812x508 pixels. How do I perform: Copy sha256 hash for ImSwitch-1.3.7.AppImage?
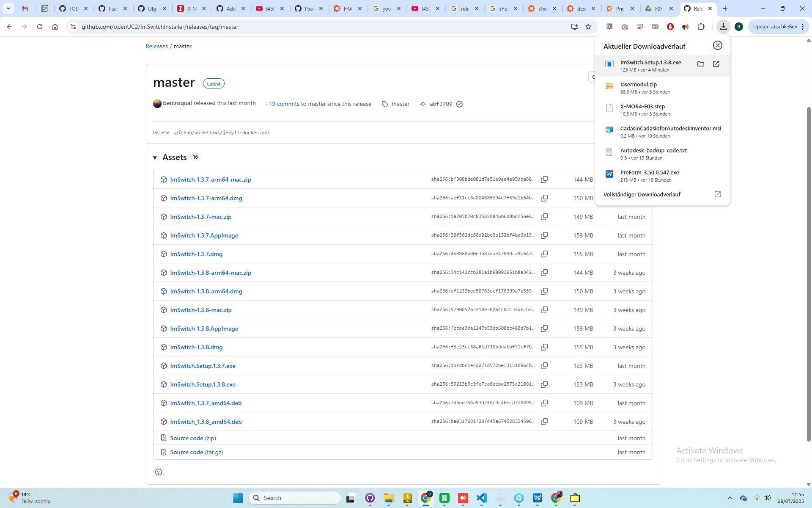tap(544, 235)
